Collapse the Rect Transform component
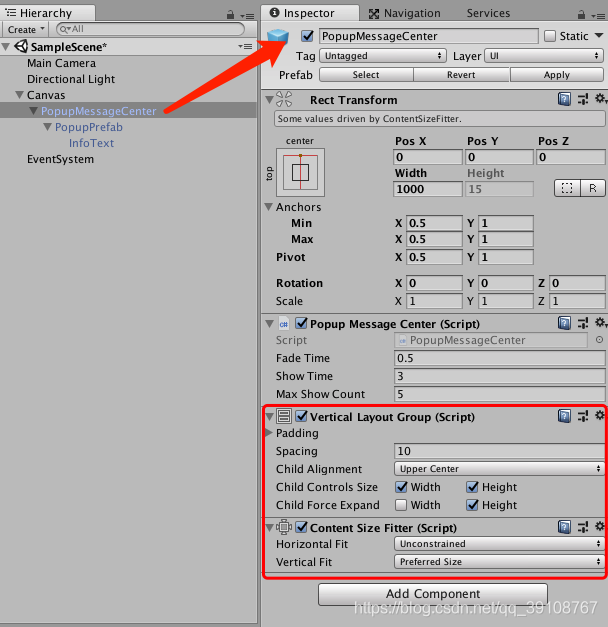The height and width of the screenshot is (627, 608). (x=270, y=100)
